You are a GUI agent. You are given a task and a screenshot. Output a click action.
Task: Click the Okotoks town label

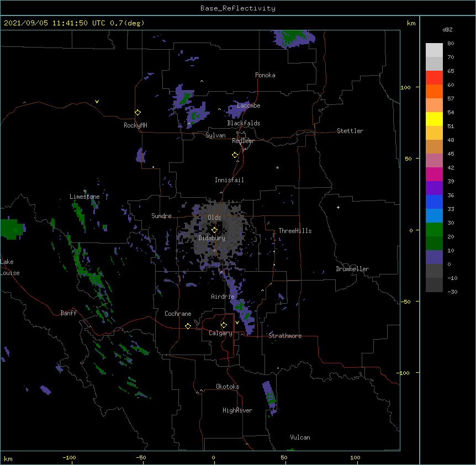[228, 387]
